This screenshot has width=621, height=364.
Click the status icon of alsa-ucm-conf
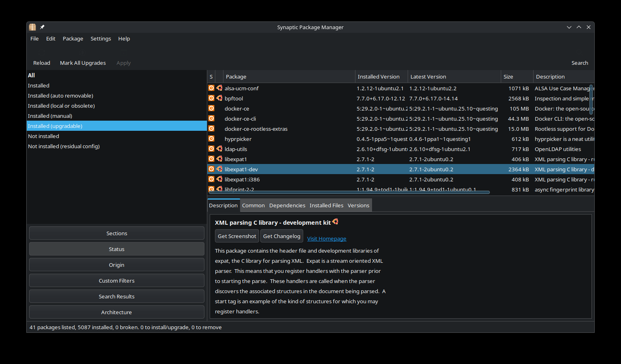(211, 88)
